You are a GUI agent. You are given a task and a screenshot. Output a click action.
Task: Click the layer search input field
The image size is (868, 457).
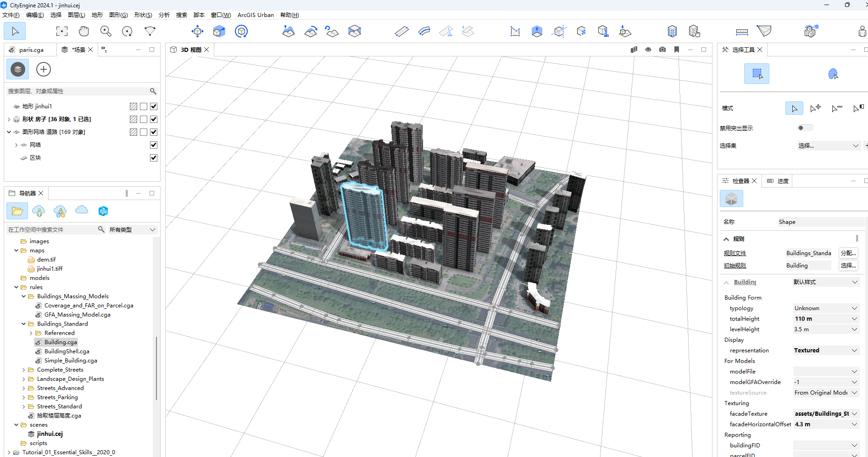tap(78, 91)
